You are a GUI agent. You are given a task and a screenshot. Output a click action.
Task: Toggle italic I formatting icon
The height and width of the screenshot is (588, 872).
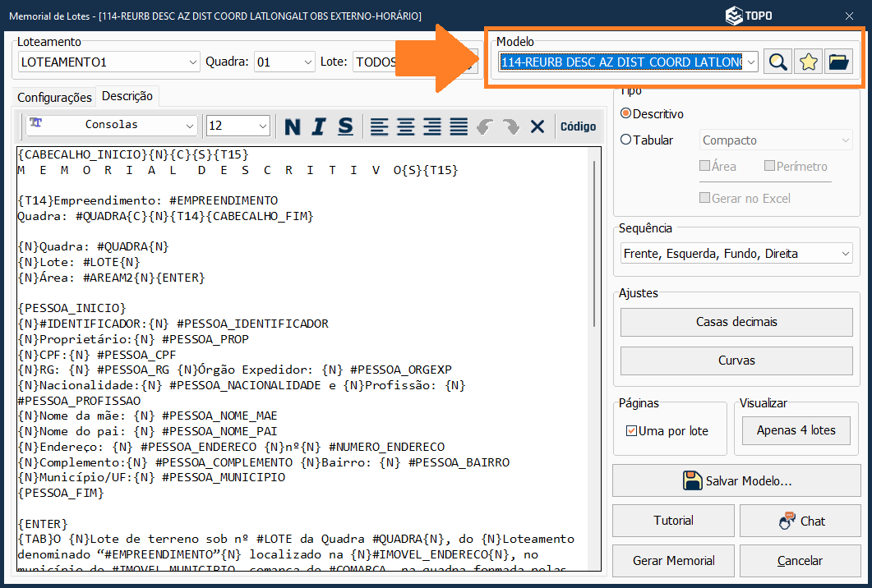click(319, 126)
